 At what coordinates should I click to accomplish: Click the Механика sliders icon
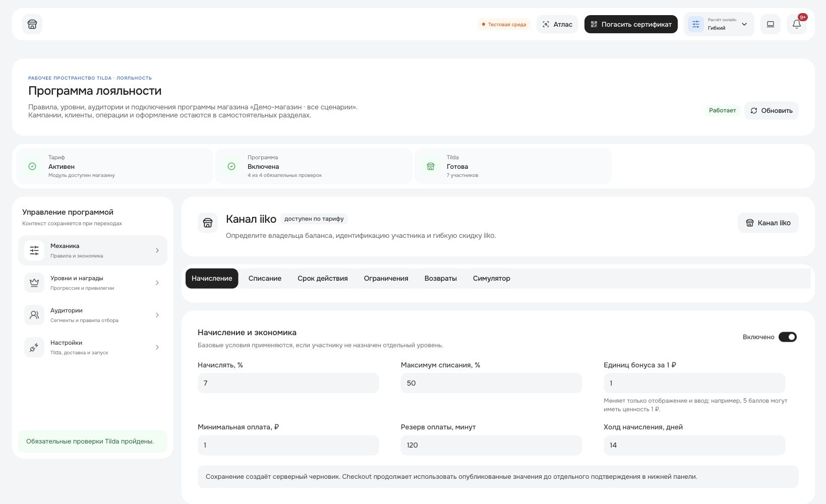(x=34, y=250)
